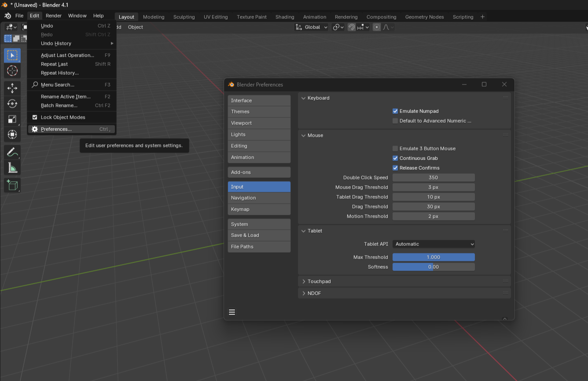Collapse the Keyboard panel
The width and height of the screenshot is (588, 381).
coord(304,98)
